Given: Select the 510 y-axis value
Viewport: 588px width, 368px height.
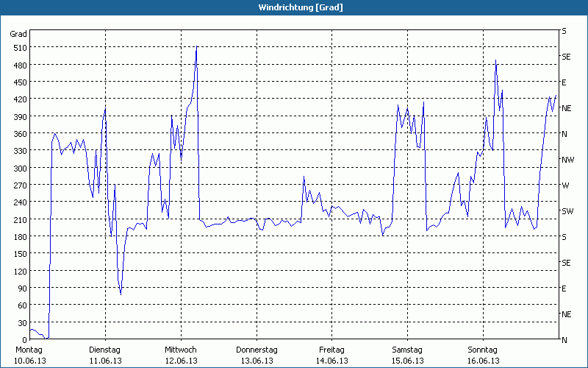Looking at the screenshot, I should click(20, 48).
